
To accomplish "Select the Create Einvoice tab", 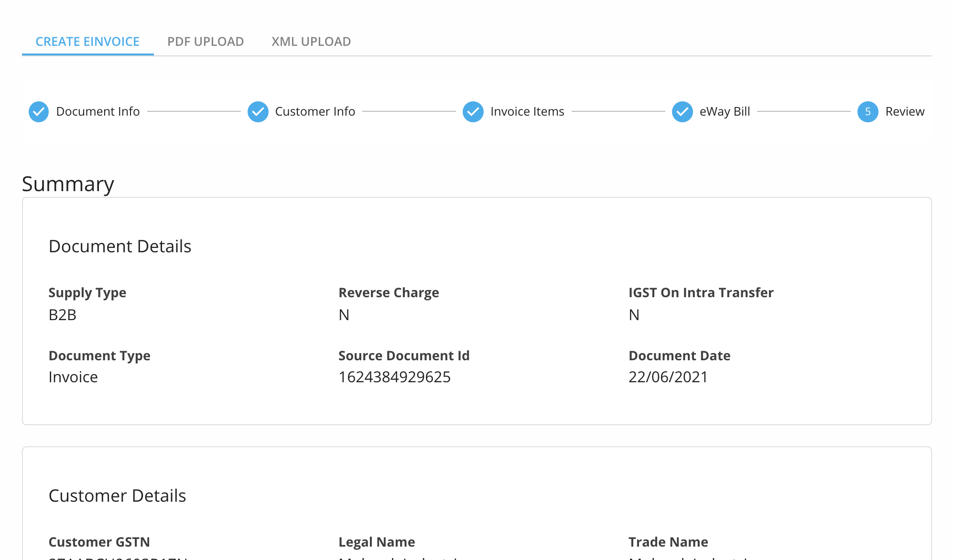I will [87, 42].
